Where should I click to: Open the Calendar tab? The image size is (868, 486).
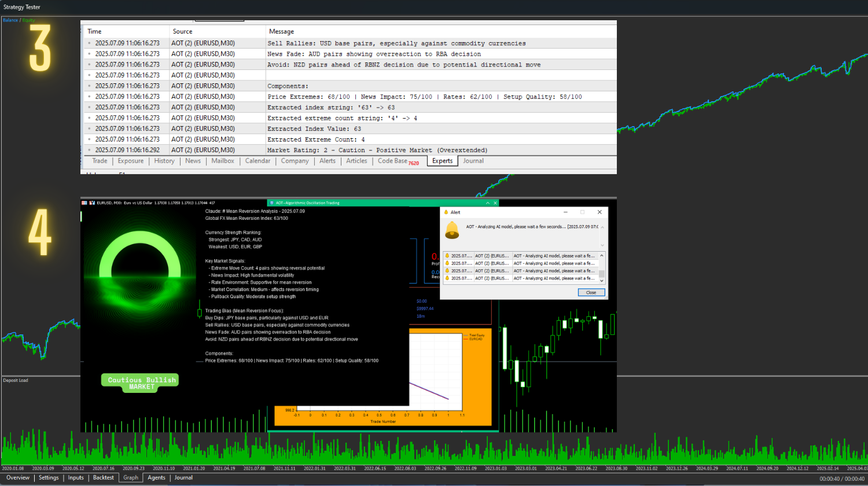258,161
